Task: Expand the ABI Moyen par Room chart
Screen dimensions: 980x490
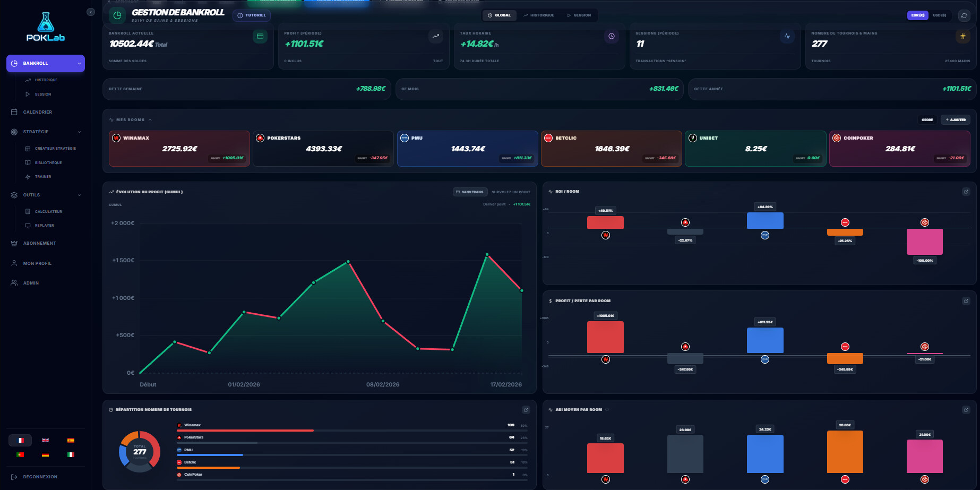Action: coord(966,410)
